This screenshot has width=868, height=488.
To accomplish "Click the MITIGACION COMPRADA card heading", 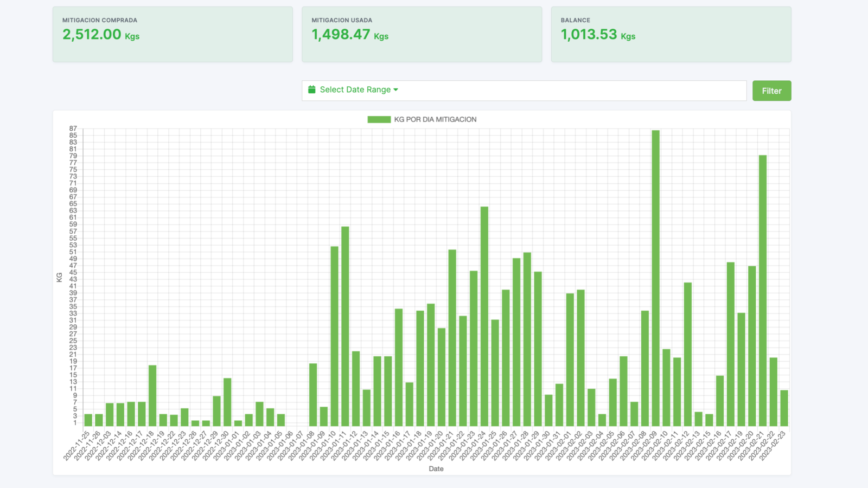I will (100, 20).
